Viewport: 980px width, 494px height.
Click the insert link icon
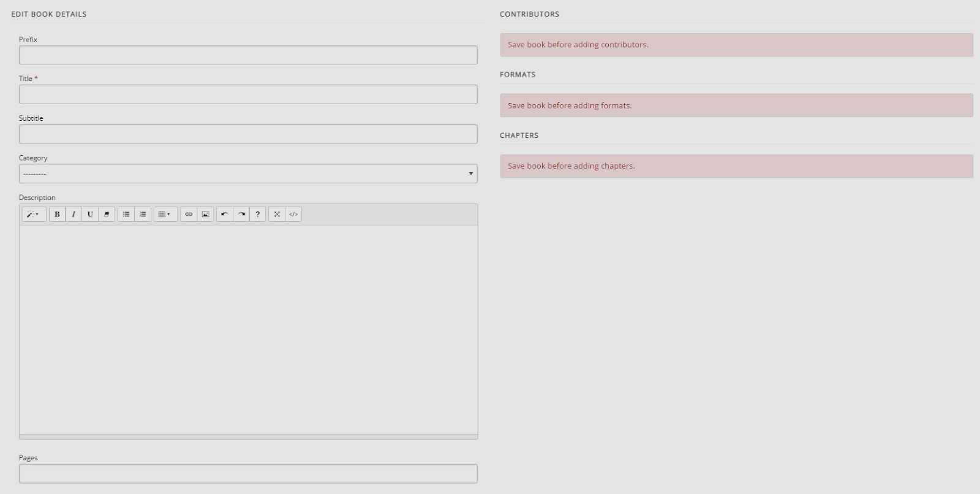pyautogui.click(x=189, y=214)
